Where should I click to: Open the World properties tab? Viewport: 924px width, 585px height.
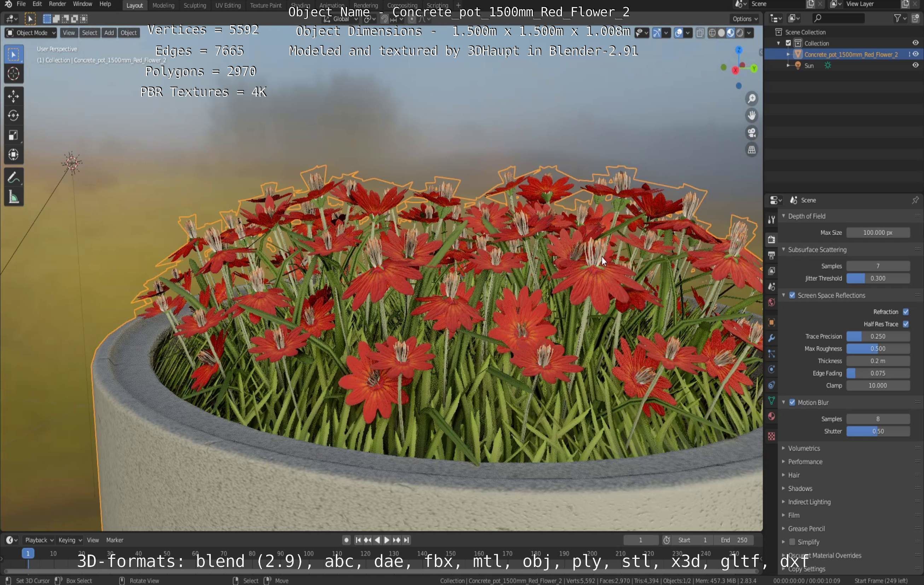pos(771,302)
